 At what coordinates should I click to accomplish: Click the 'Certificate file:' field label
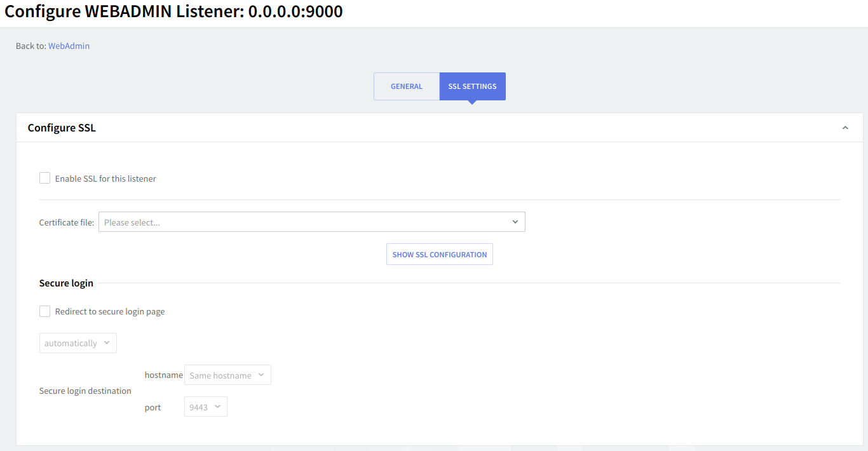67,222
